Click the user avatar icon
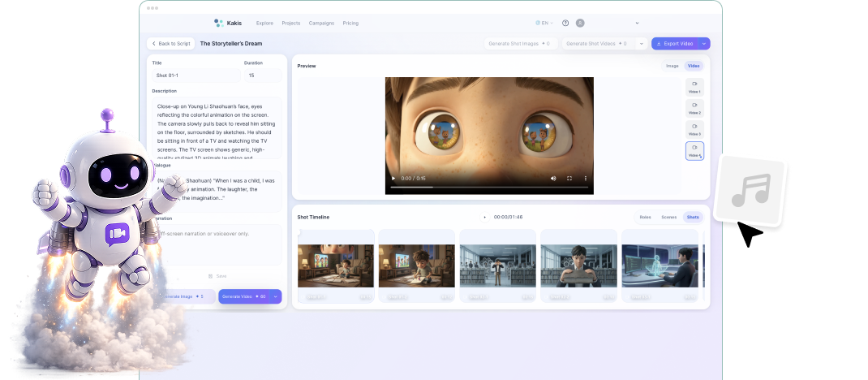 579,24
